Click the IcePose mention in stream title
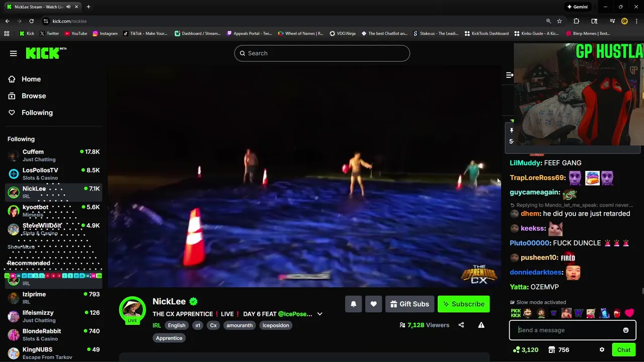Image resolution: width=644 pixels, height=362 pixels. (x=295, y=314)
